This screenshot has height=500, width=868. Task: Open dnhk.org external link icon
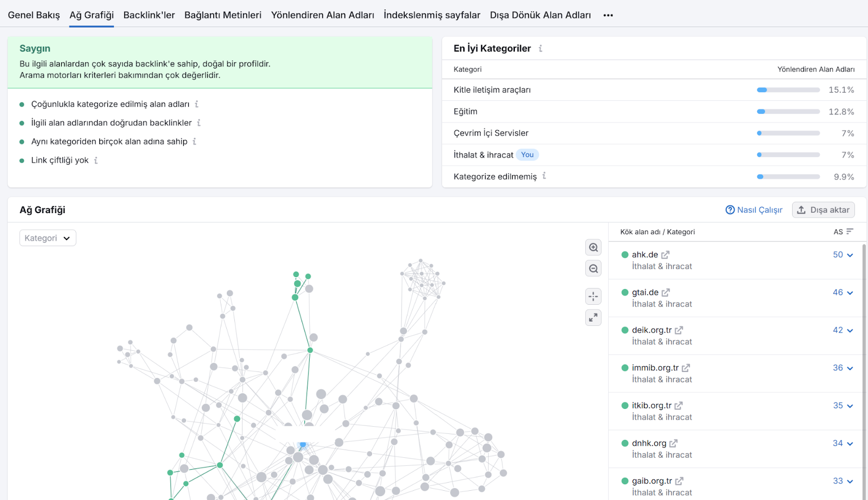[x=673, y=443]
